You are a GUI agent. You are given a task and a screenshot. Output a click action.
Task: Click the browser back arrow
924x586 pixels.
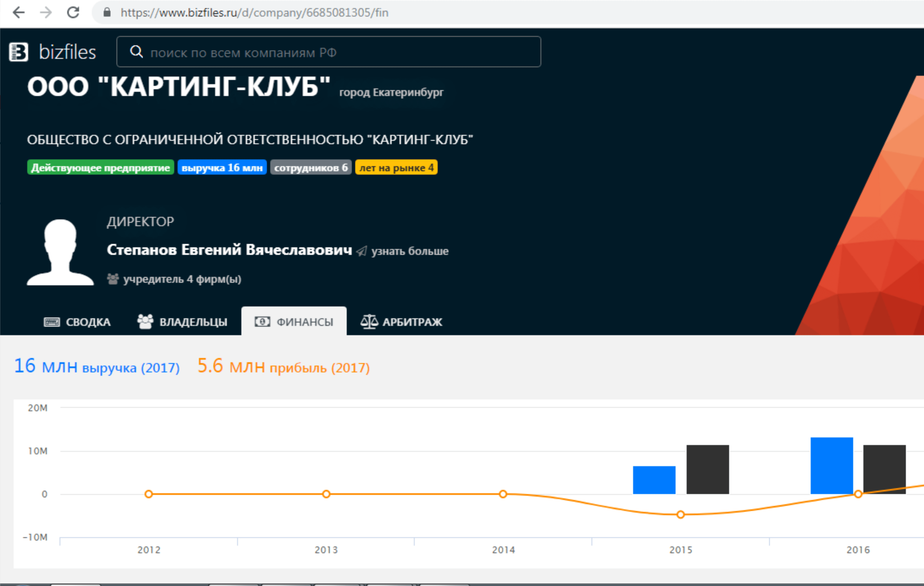click(18, 13)
